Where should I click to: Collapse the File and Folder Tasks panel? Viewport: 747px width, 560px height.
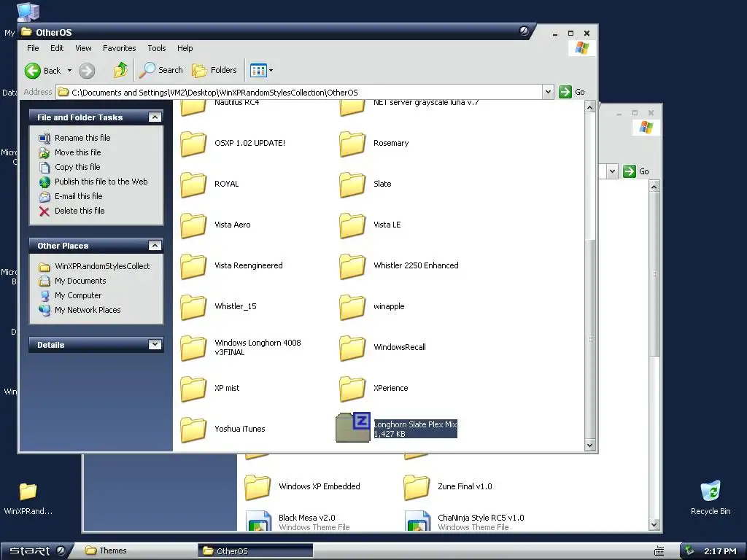155,117
